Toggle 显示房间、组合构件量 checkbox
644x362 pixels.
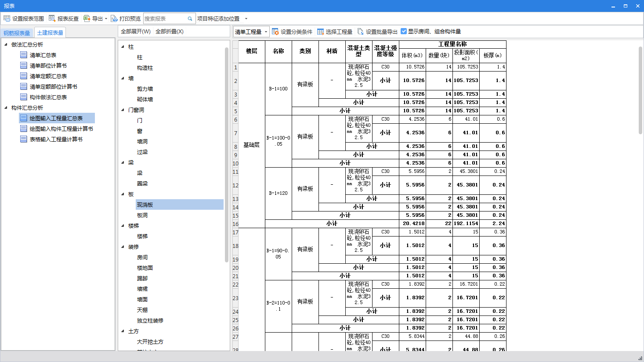[x=404, y=31]
